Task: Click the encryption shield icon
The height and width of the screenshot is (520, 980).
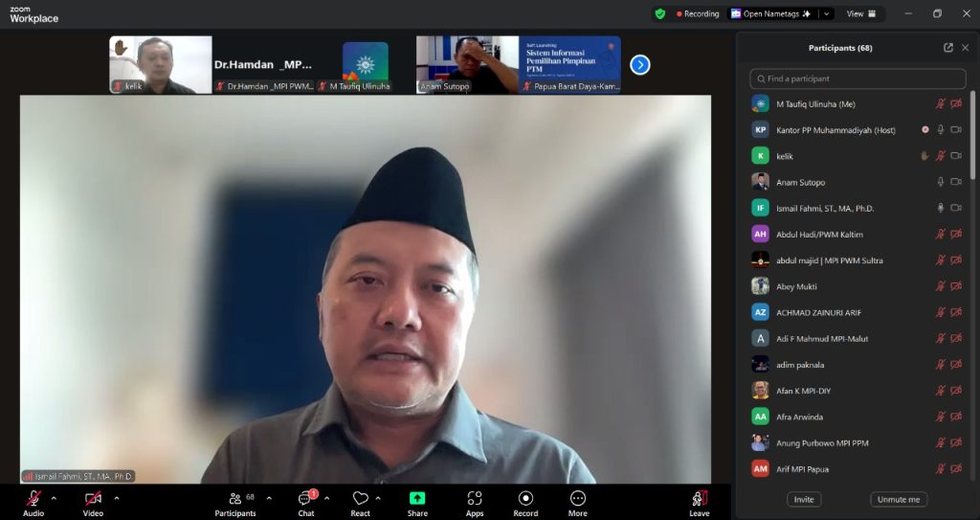Action: coord(659,13)
